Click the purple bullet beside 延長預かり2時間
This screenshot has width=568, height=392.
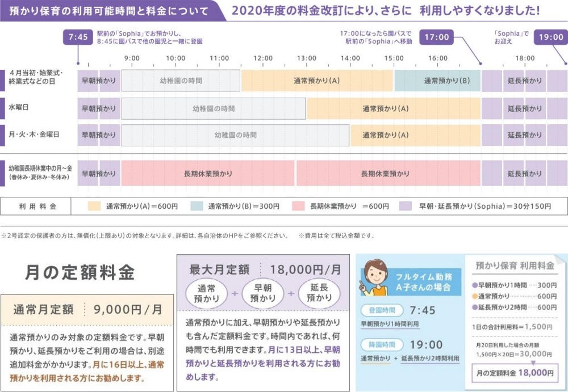click(x=474, y=307)
